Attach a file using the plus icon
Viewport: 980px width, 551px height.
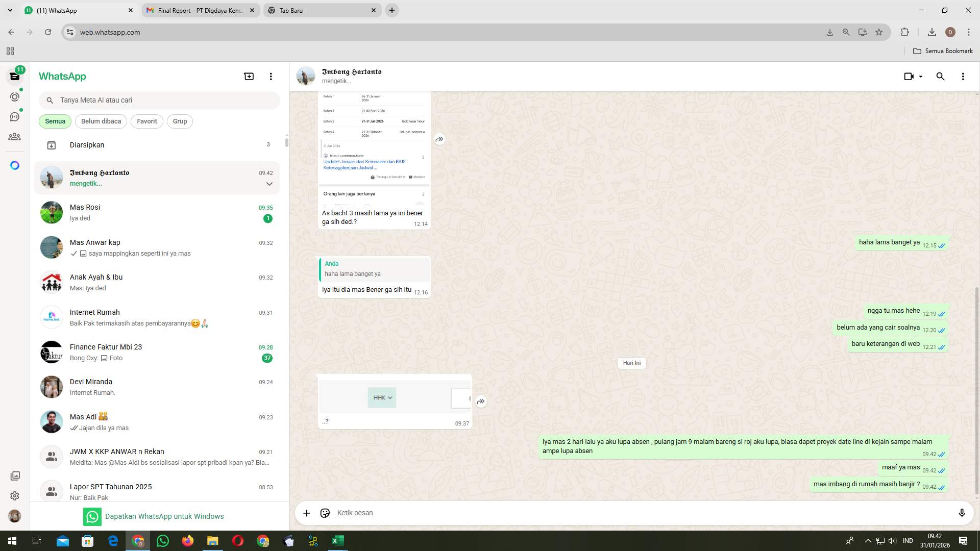point(306,513)
